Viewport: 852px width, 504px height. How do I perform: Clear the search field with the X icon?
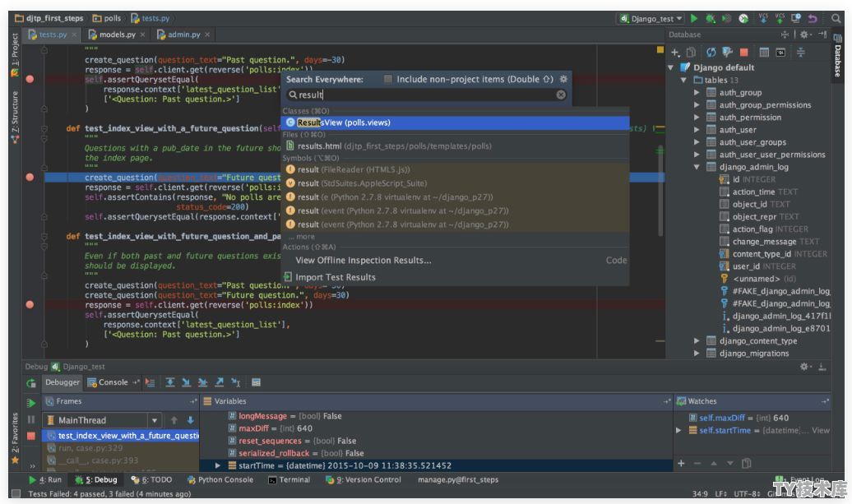coord(561,95)
